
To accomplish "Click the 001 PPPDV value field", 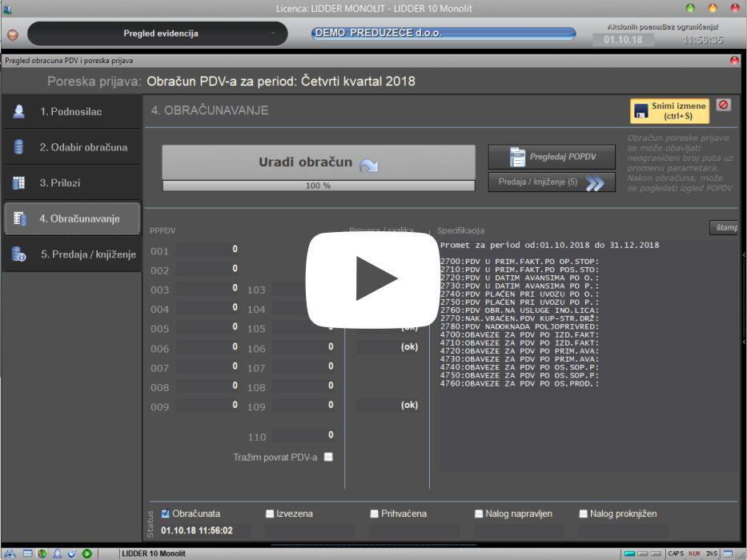I will (208, 250).
